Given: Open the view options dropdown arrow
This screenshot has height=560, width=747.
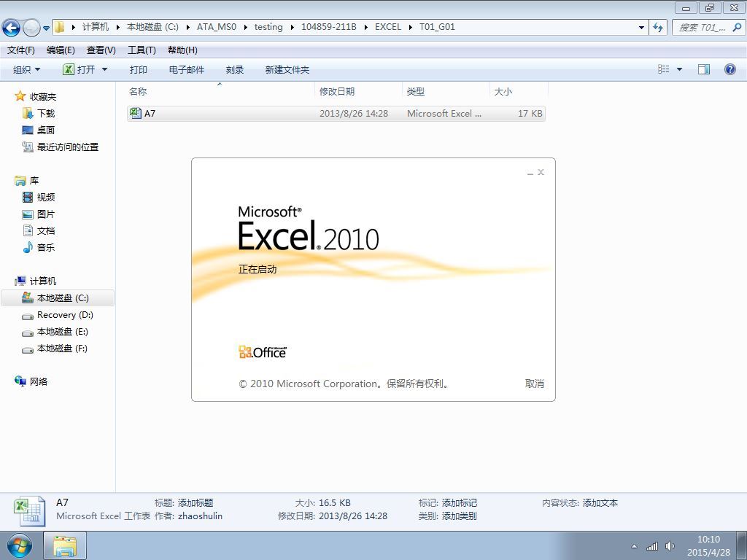Looking at the screenshot, I should 679,69.
